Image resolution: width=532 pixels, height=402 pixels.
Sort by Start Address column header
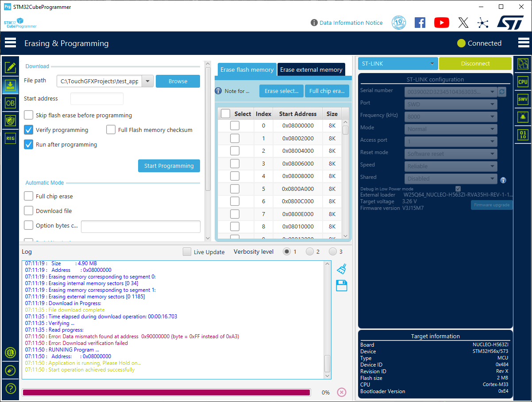coord(298,114)
